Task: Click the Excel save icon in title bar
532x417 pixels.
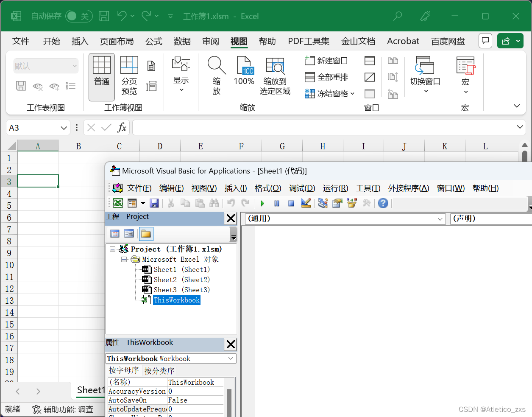Action: [x=104, y=16]
